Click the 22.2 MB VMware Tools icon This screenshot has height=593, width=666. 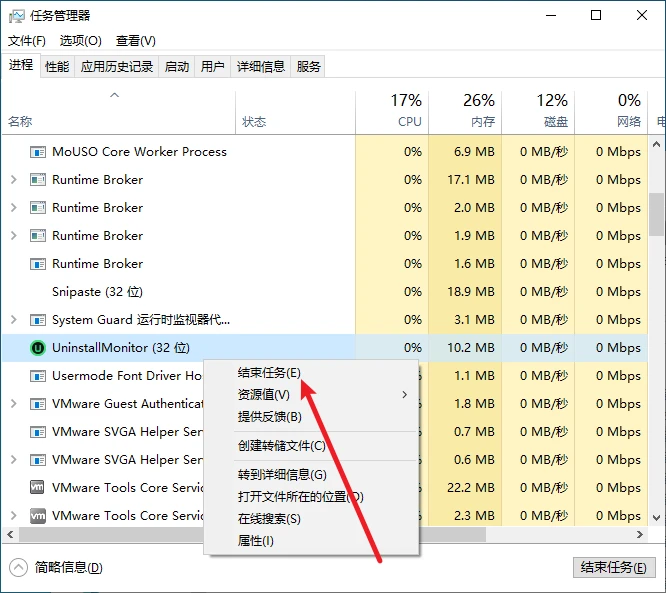click(x=38, y=487)
